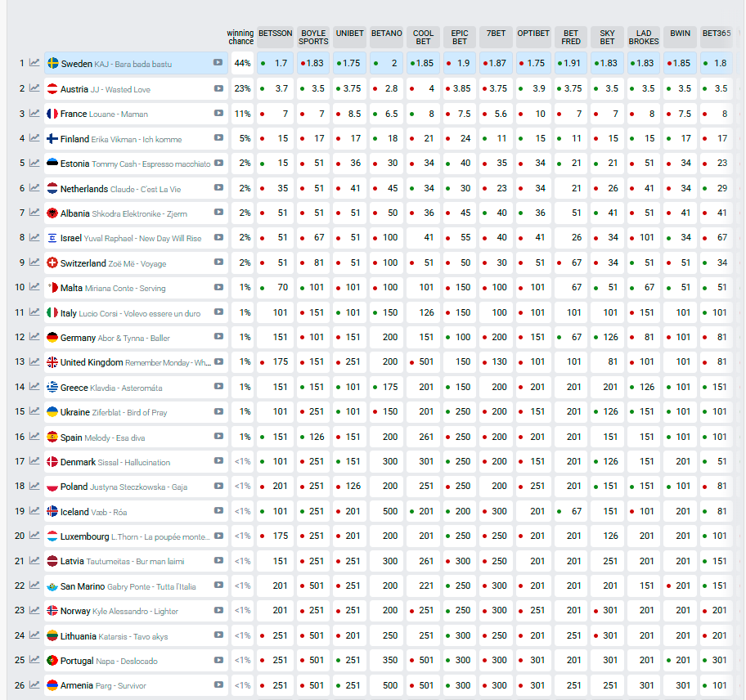Viewport: 746px width, 700px height.
Task: Play the video icon for Greece Asteromáta
Action: point(218,386)
